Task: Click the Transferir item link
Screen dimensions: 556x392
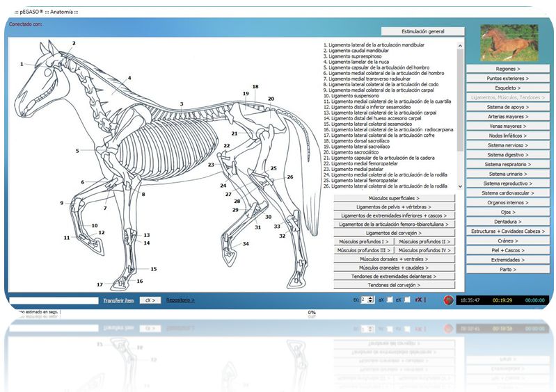Action: (x=118, y=300)
